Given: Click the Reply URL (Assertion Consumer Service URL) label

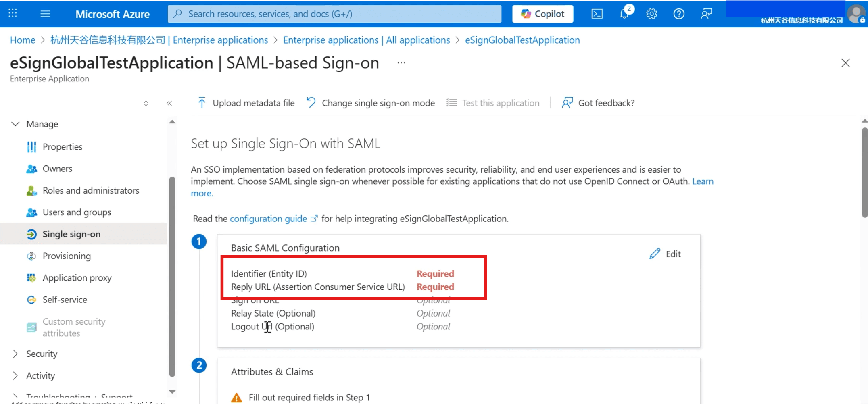Looking at the screenshot, I should tap(318, 287).
